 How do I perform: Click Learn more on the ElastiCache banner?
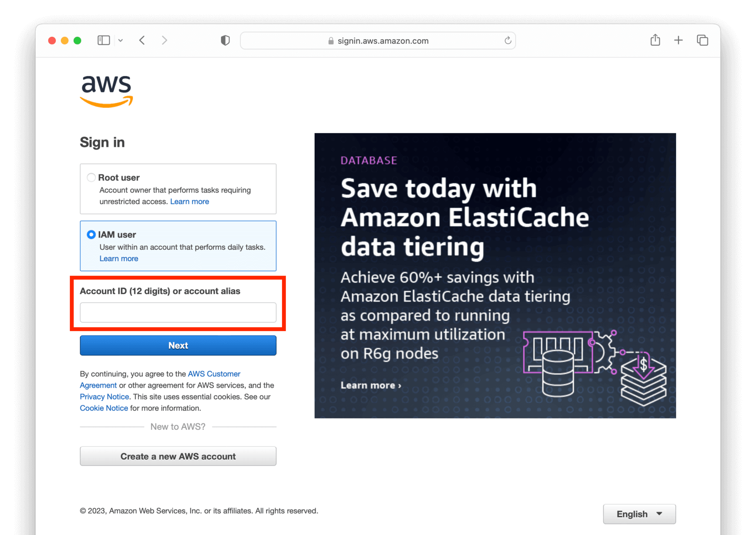(370, 385)
